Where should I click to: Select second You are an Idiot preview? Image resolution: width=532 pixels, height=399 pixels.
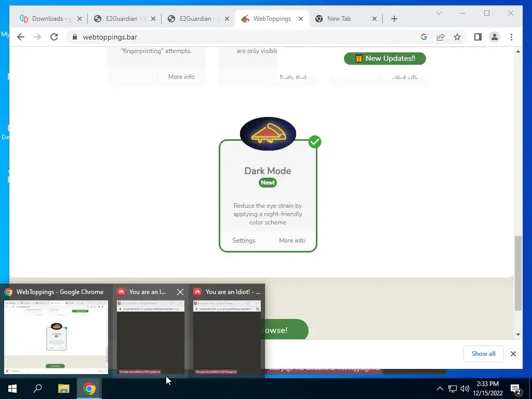pos(227,330)
